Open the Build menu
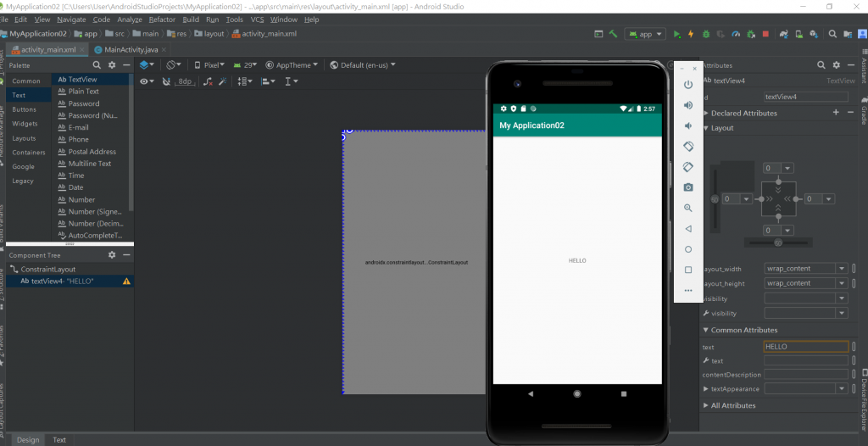Viewport: 868px width, 446px height. click(191, 20)
